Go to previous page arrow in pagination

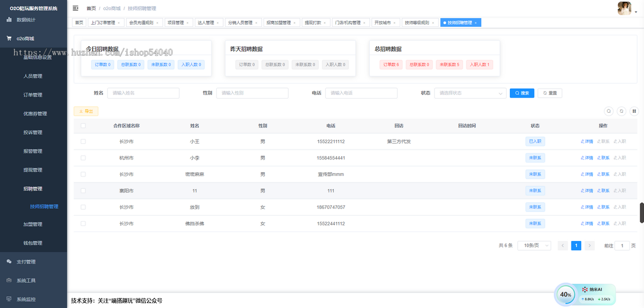click(563, 245)
